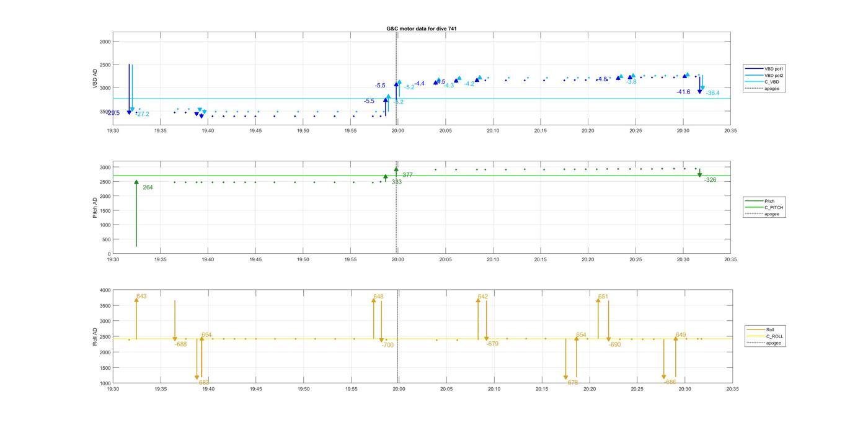Image resolution: width=868 pixels, height=430 pixels.
Task: Select the Roll legend entry
Action: click(x=761, y=329)
